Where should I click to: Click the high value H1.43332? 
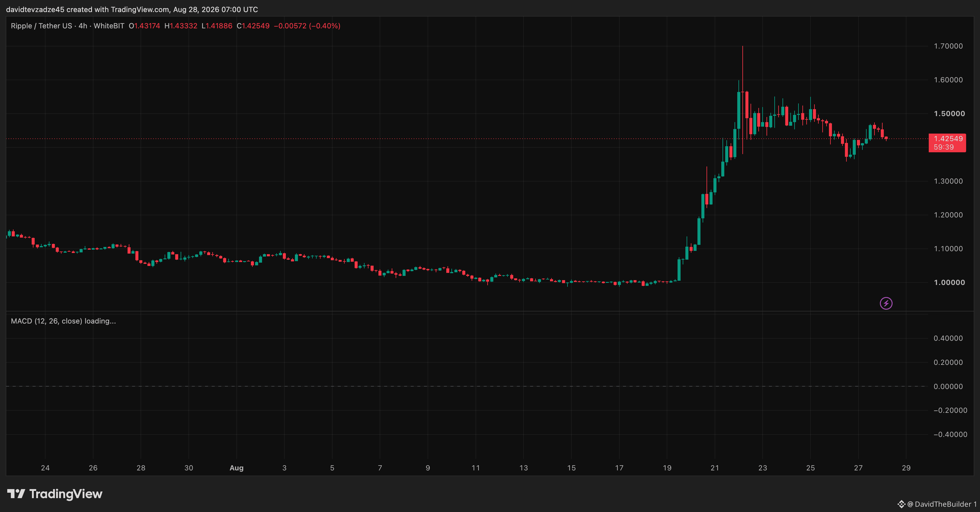pyautogui.click(x=181, y=26)
